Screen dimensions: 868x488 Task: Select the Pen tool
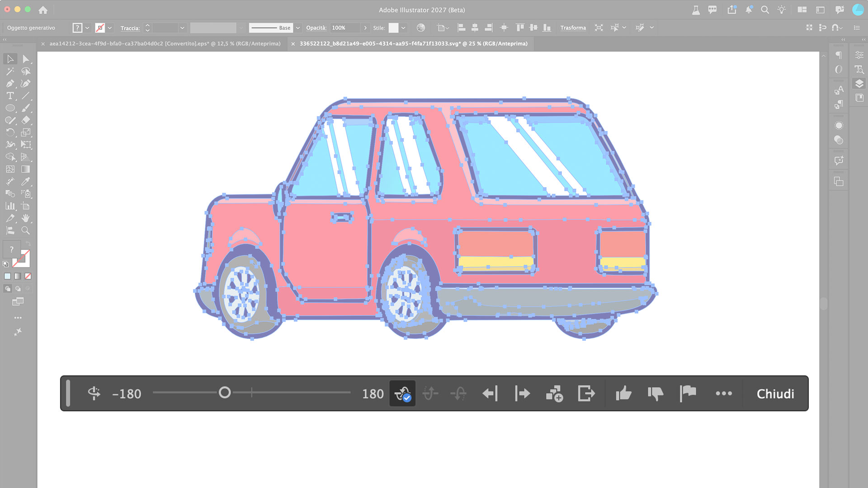(x=10, y=84)
